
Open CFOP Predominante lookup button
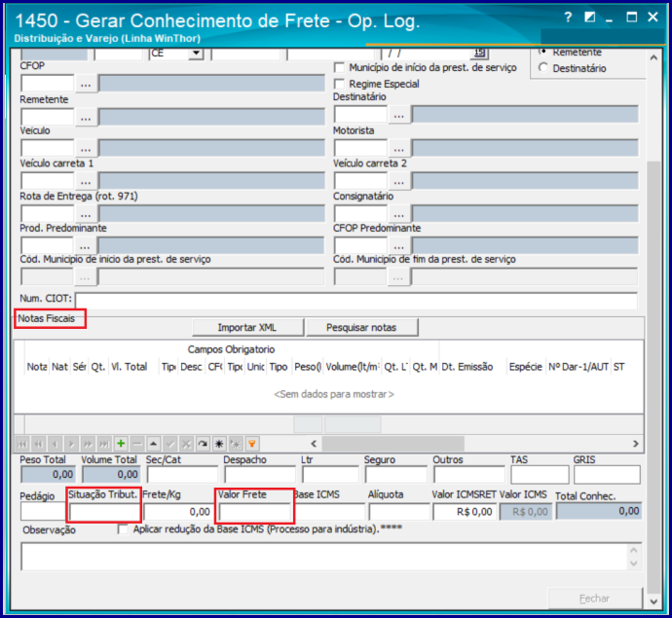pyautogui.click(x=399, y=246)
